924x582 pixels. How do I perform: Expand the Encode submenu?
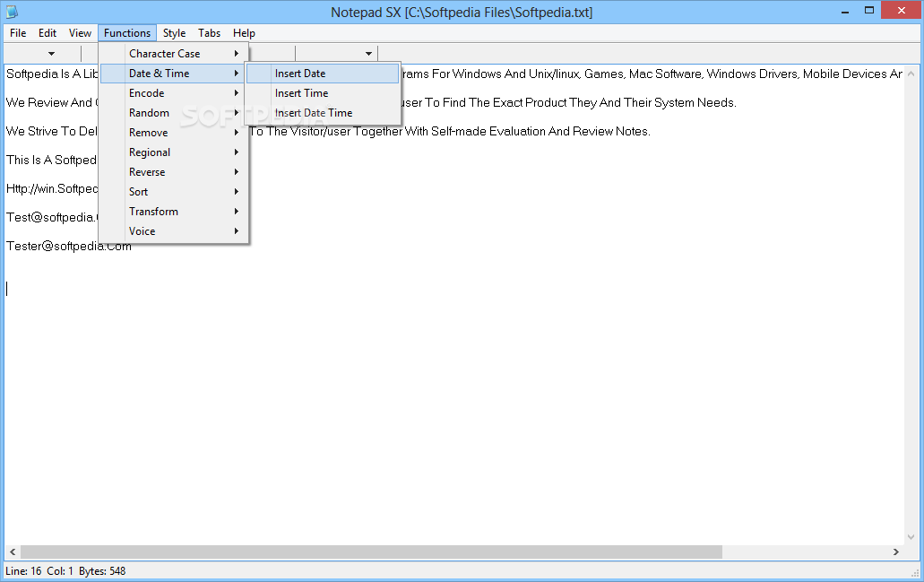click(173, 93)
